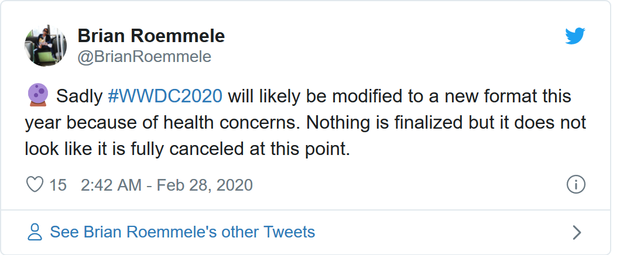Visit the @BrianRoemmele handle
Screen dimensions: 644x255
click(144, 57)
